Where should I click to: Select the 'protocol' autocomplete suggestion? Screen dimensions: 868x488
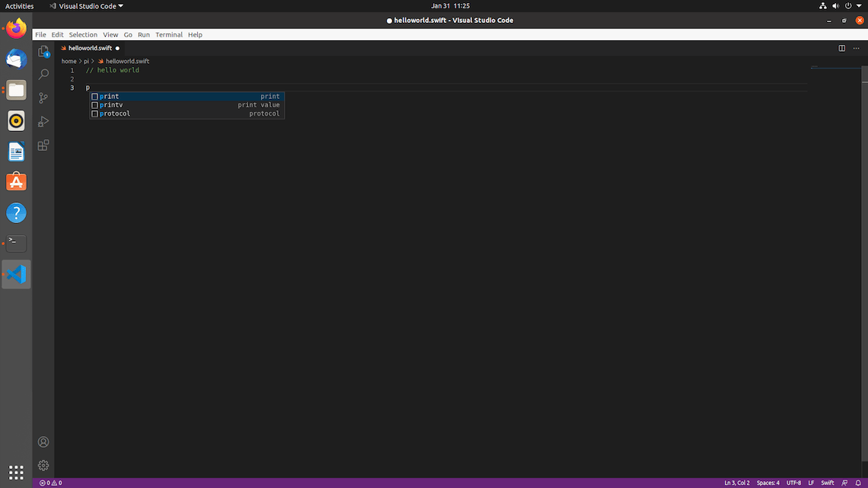coord(187,113)
